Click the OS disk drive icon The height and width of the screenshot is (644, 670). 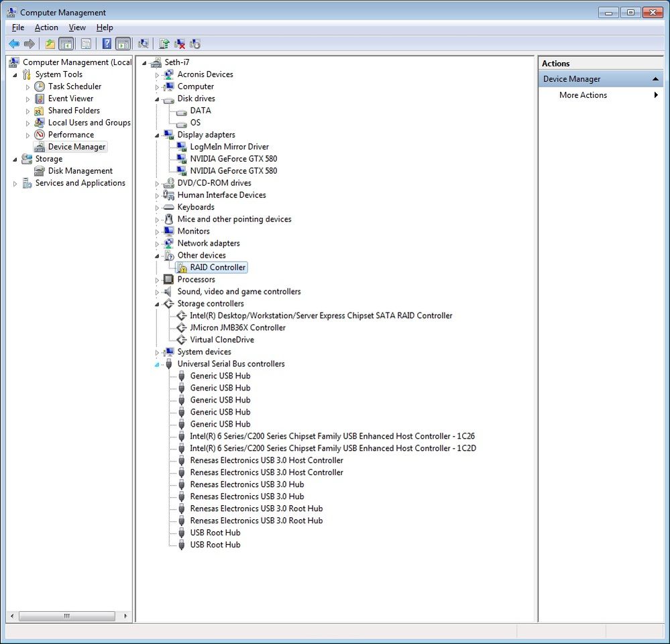(x=182, y=123)
